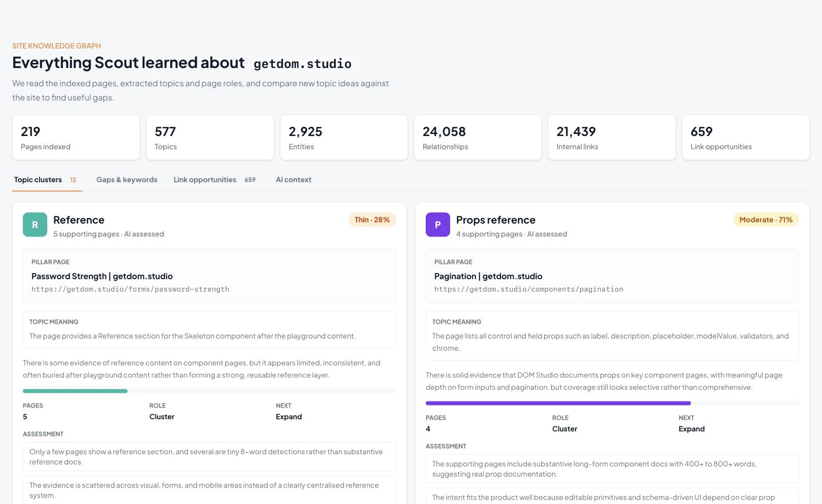The image size is (822, 504).
Task: Click the Expand value in the Reference card
Action: click(289, 417)
